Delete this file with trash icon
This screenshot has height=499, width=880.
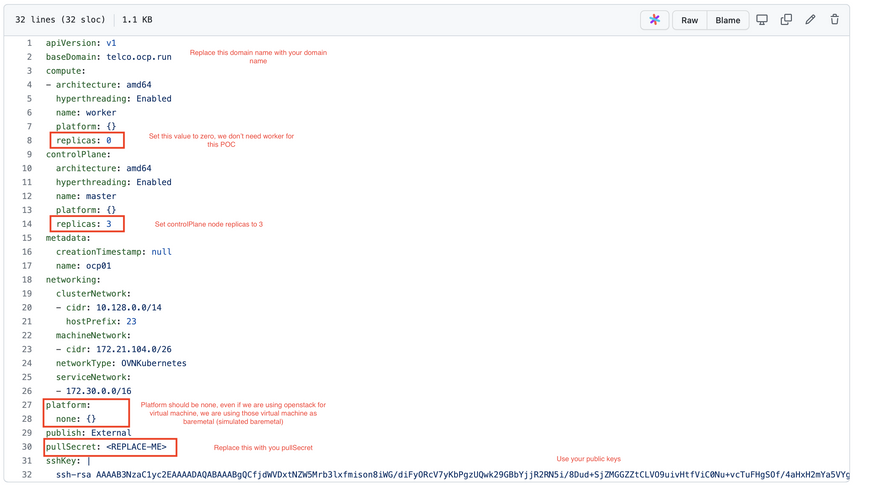(x=834, y=20)
